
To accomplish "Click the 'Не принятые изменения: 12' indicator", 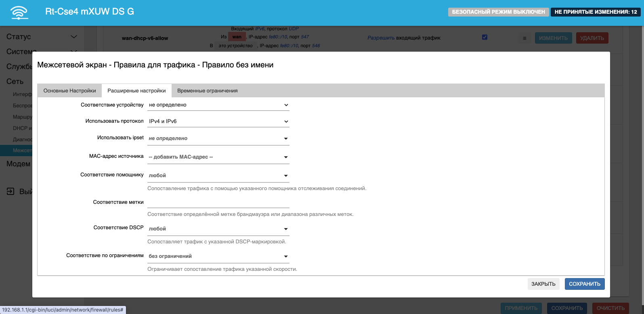I will (596, 12).
